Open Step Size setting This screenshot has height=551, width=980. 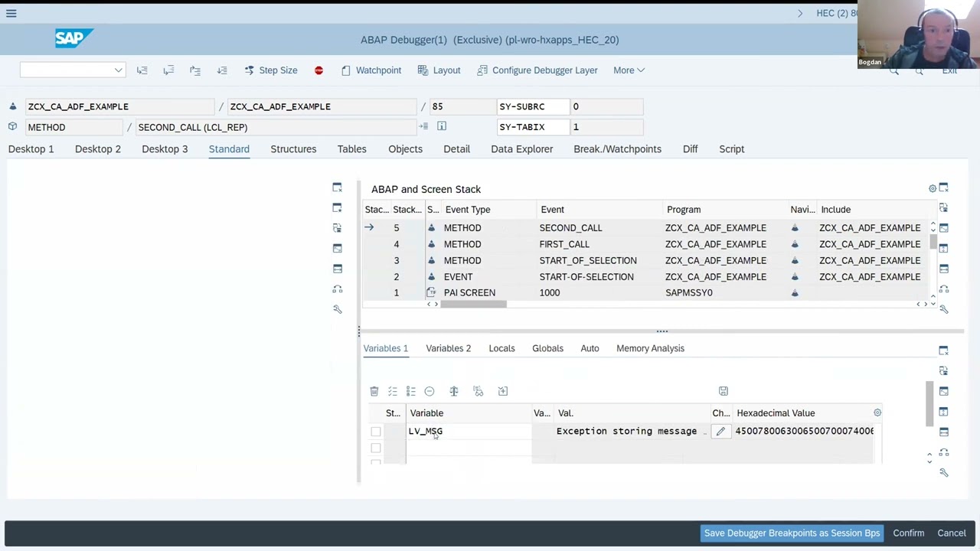click(271, 70)
